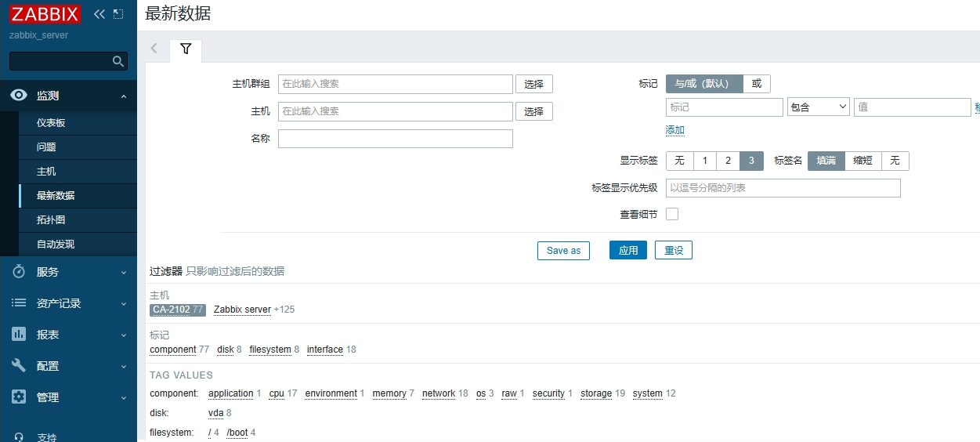Click the 配置 wrench icon
Viewport: 980px width, 442px height.
20,366
